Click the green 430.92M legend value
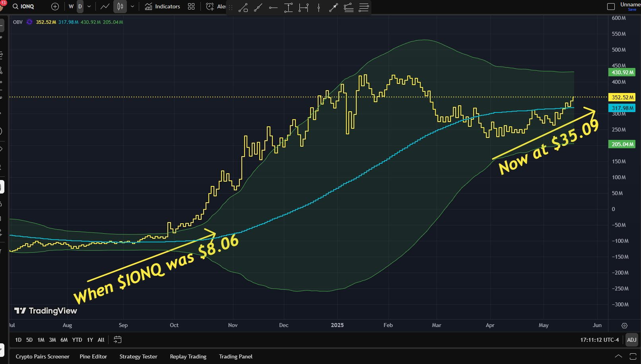The image size is (641, 364). pyautogui.click(x=91, y=22)
